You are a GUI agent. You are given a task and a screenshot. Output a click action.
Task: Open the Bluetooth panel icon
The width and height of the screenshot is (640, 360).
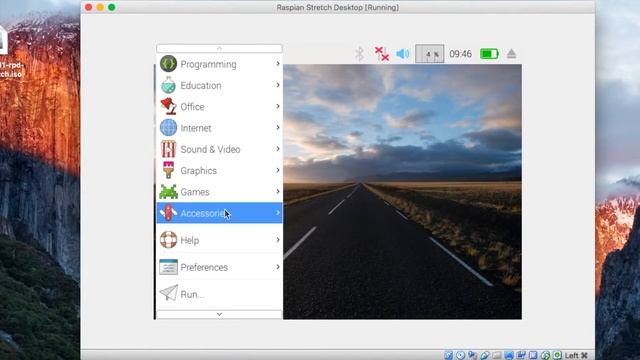pyautogui.click(x=359, y=54)
